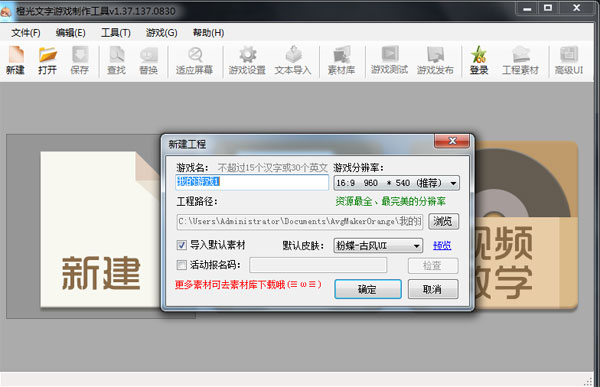Expand the 游戏分辨率 resolution dropdown
The image size is (600, 387).
(x=396, y=183)
